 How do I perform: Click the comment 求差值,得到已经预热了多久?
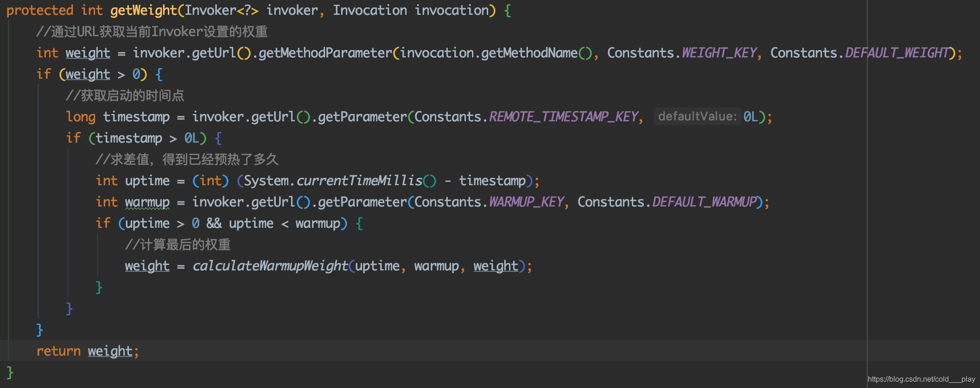187,159
